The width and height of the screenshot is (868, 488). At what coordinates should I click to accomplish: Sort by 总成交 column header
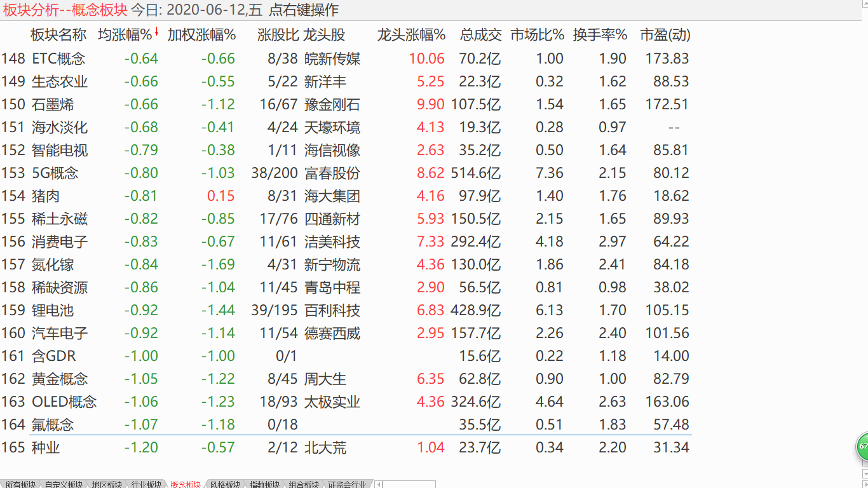pyautogui.click(x=481, y=35)
